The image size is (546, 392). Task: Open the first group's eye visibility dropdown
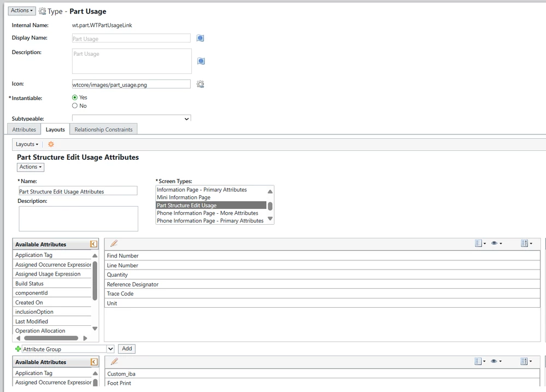point(496,243)
